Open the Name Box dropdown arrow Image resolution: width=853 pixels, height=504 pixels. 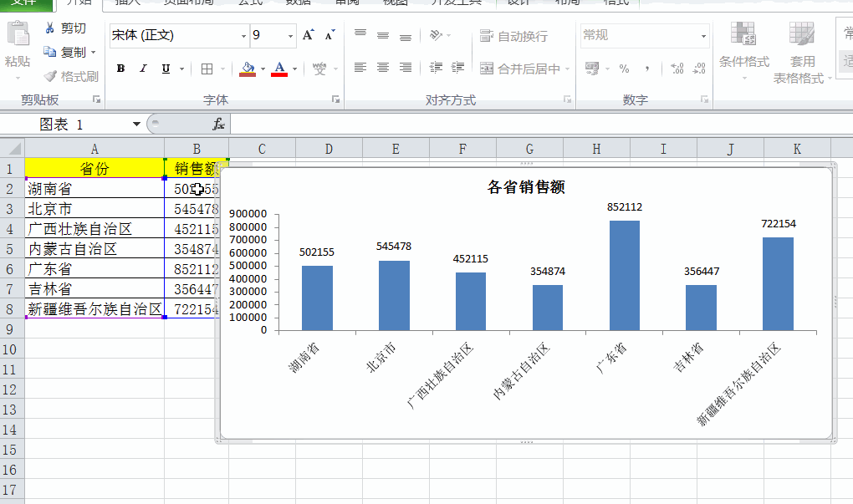[x=136, y=125]
